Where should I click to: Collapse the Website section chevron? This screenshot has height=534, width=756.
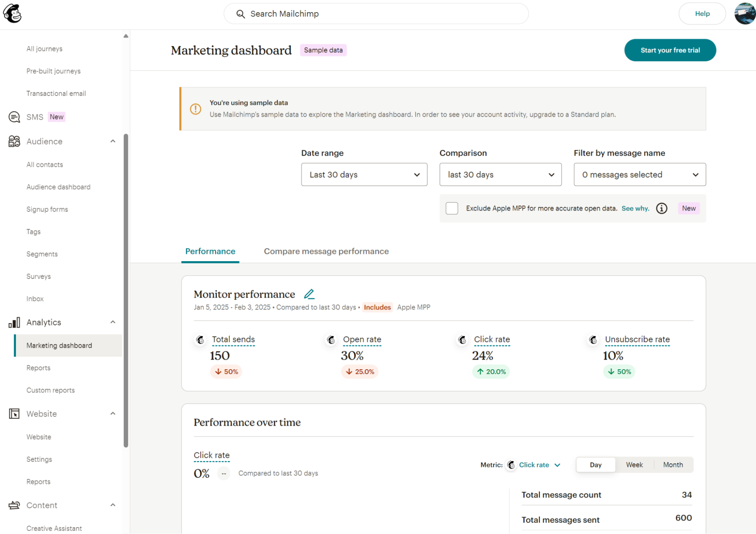[x=113, y=413]
